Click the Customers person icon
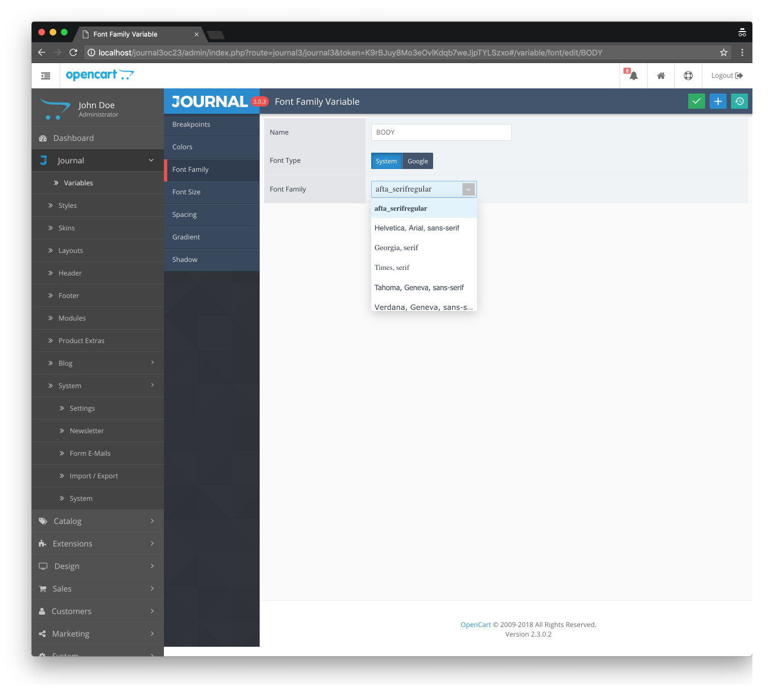The height and width of the screenshot is (698, 784). 42,611
